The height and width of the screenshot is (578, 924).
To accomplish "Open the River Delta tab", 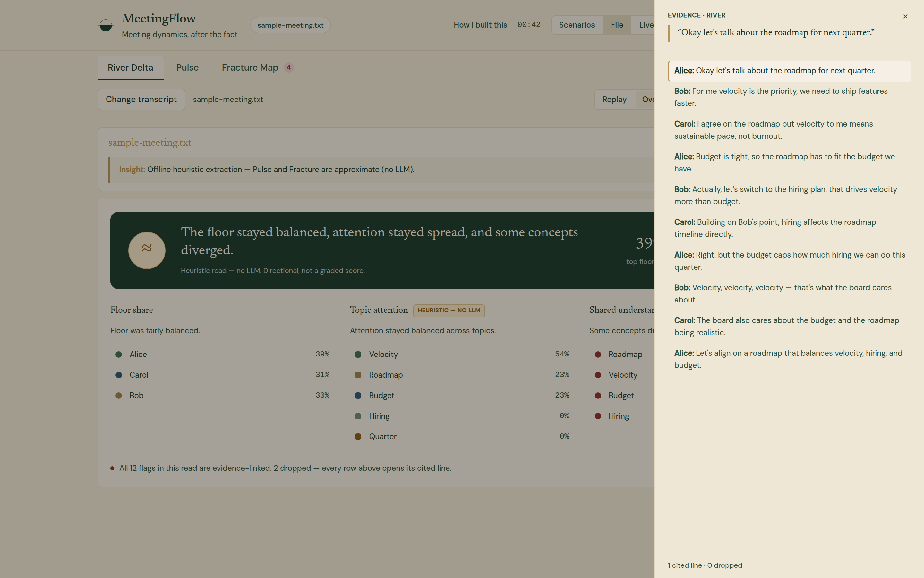I will click(130, 68).
